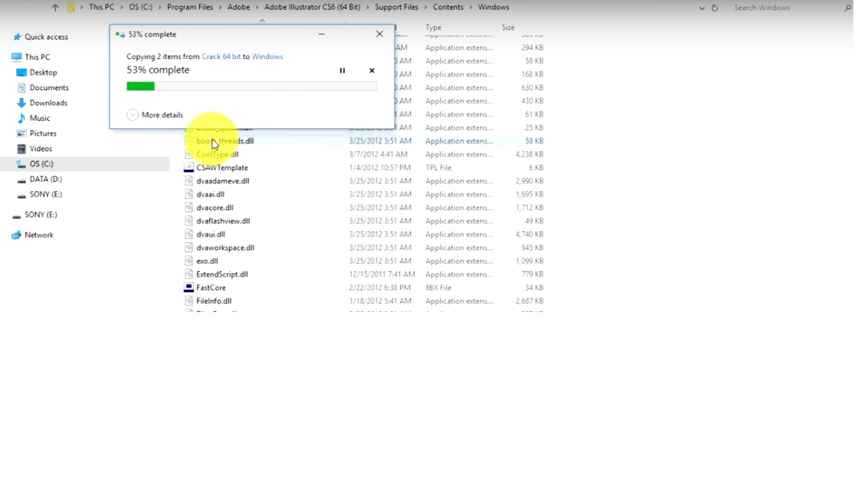Select the Pictures folder icon
Image resolution: width=868 pixels, height=488 pixels.
pyautogui.click(x=22, y=133)
